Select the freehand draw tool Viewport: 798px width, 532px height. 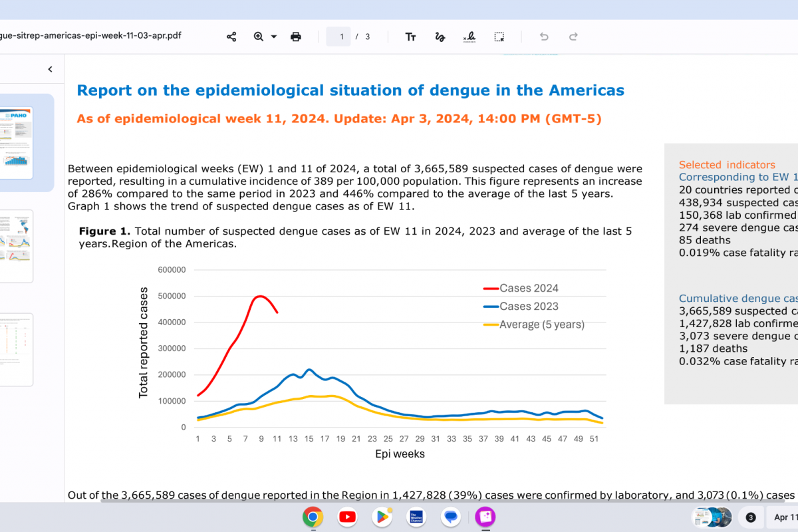pyautogui.click(x=440, y=37)
